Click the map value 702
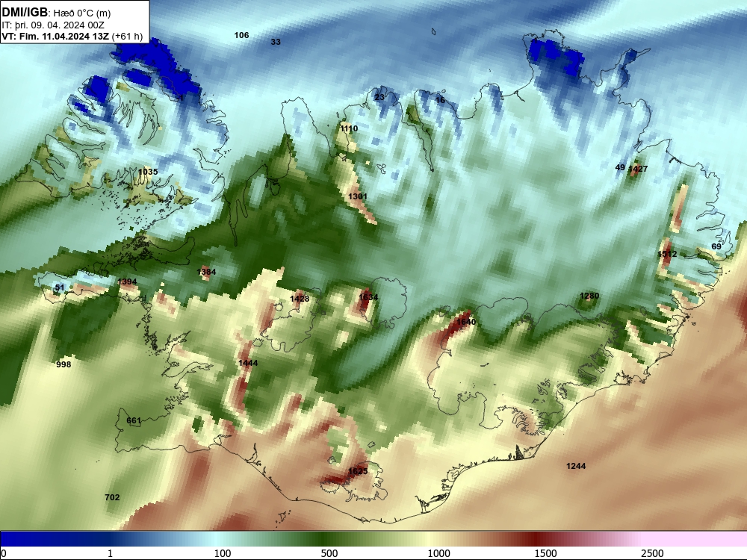The width and height of the screenshot is (747, 560). [x=112, y=497]
